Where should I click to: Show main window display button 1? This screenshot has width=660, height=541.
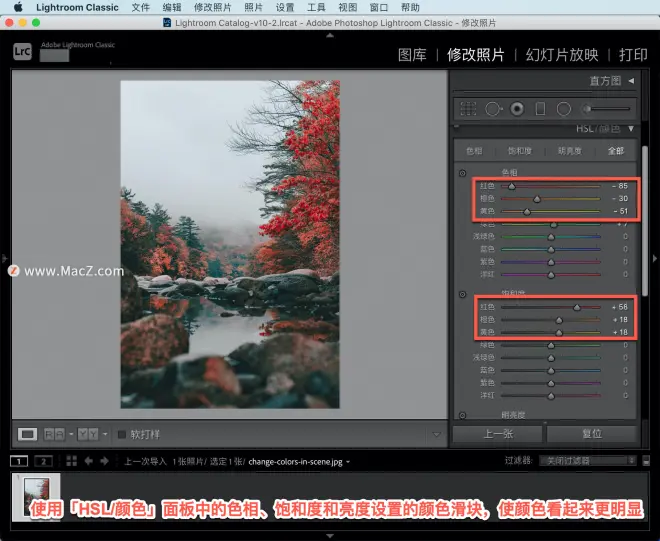pos(19,461)
